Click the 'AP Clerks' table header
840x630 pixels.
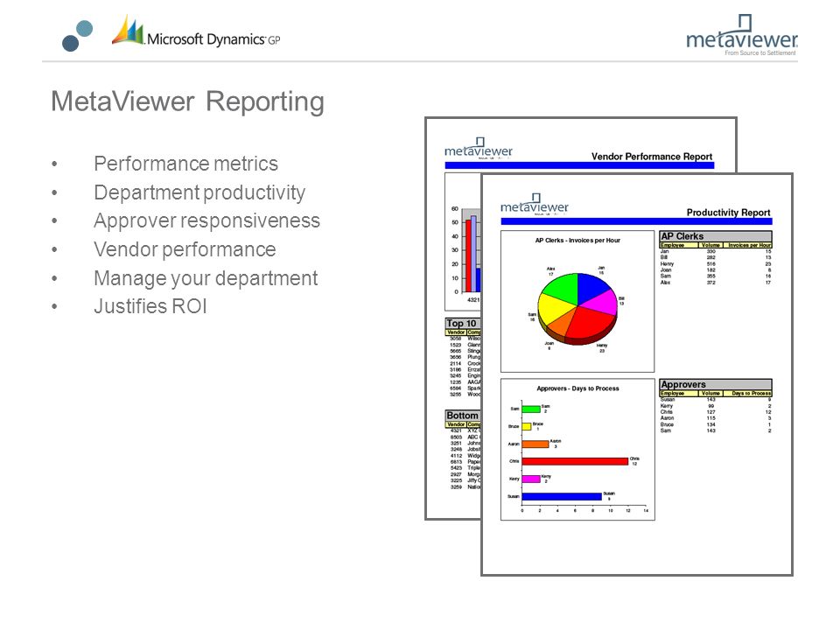716,236
